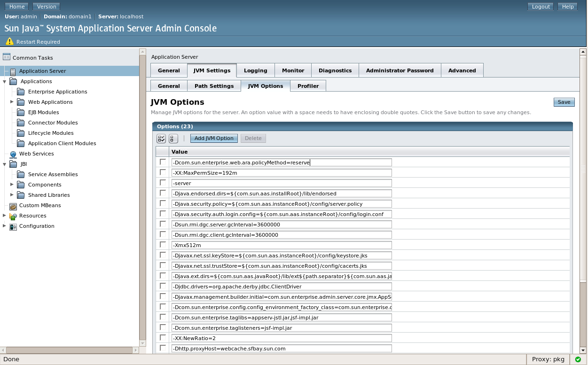The height and width of the screenshot is (365, 588).
Task: Select Enterprise Applications in tree
Action: click(x=58, y=92)
